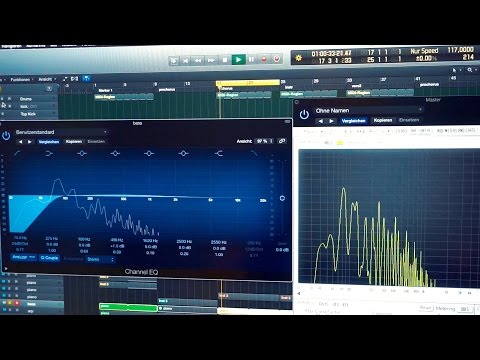
Task: Click Go to Beginning transport button
Action: click(x=186, y=61)
